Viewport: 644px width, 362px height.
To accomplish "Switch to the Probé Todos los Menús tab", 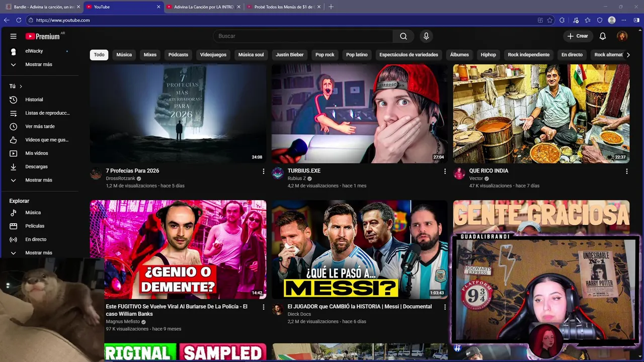I will (x=284, y=7).
